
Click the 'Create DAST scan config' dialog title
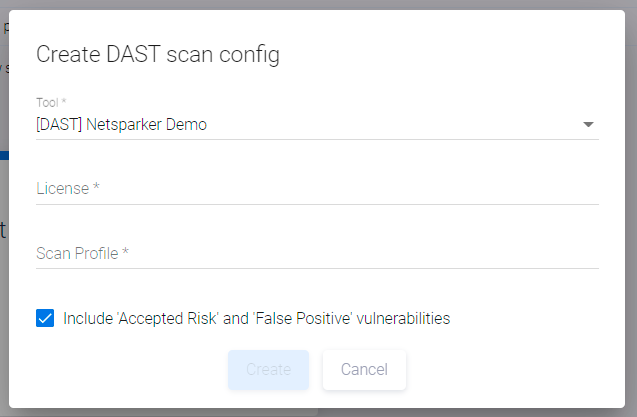(158, 55)
